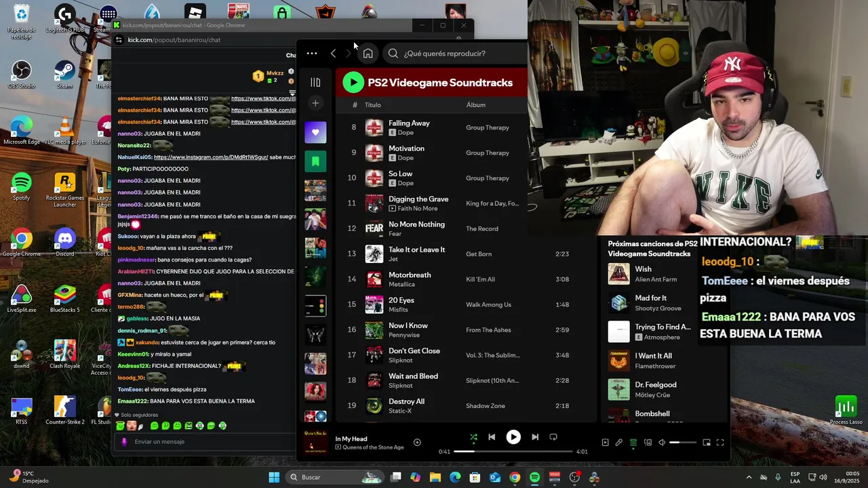The height and width of the screenshot is (488, 868).
Task: Mute Spotify volume speaker icon
Action: [x=662, y=443]
